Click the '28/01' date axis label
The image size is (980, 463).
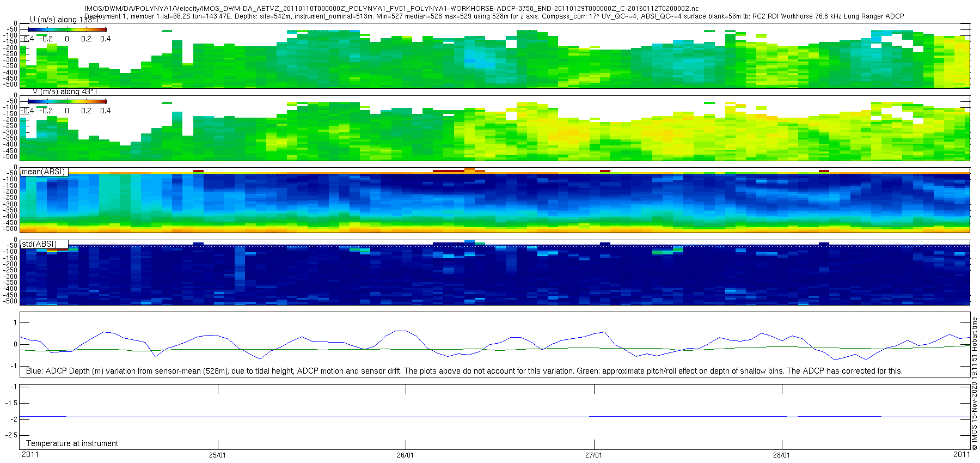pyautogui.click(x=781, y=455)
